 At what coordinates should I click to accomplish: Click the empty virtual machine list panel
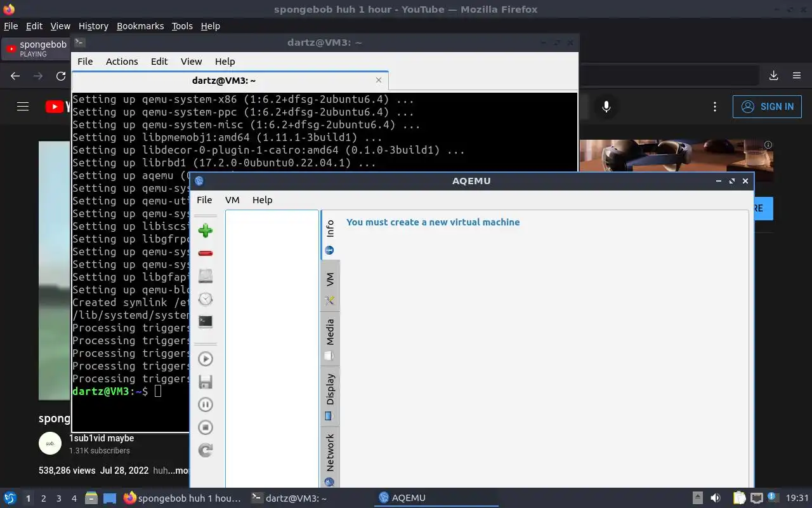(272, 349)
